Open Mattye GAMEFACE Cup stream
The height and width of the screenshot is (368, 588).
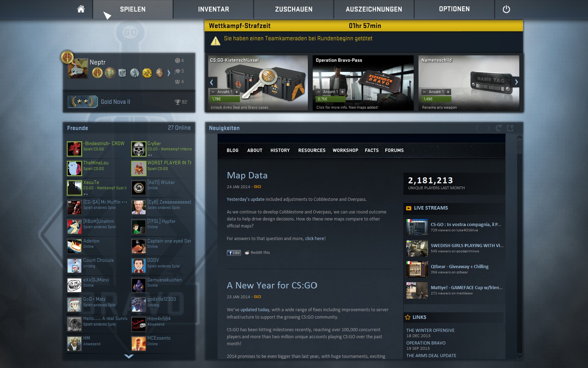[x=454, y=290]
